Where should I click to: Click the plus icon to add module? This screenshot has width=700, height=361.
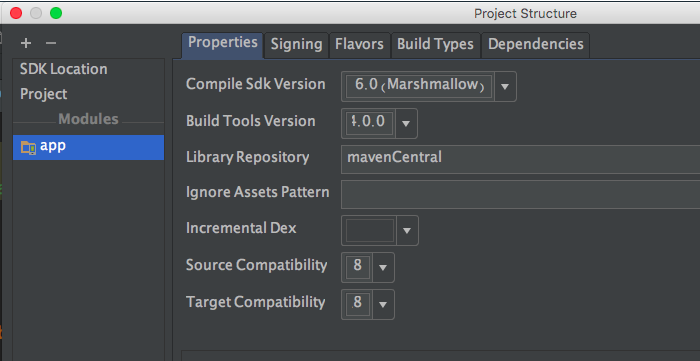26,43
